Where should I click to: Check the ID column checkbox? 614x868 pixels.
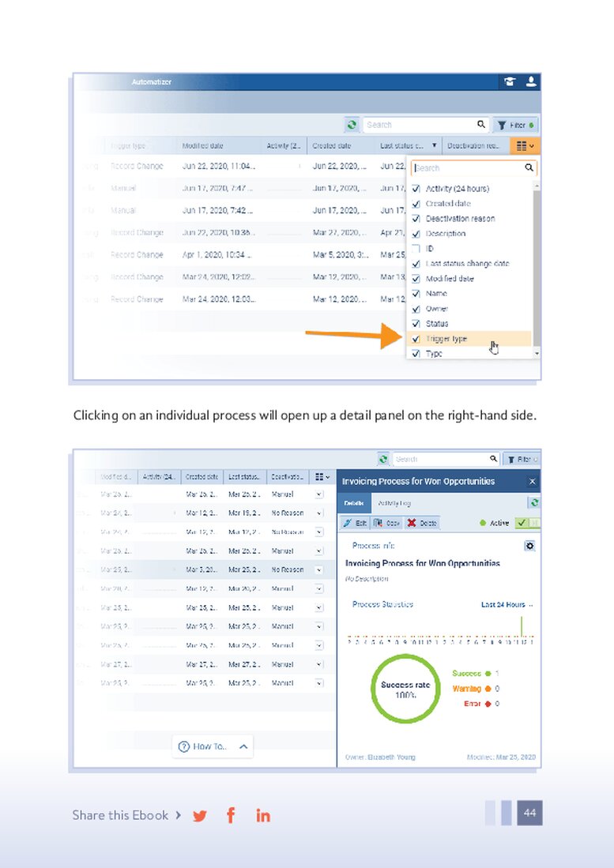click(416, 249)
